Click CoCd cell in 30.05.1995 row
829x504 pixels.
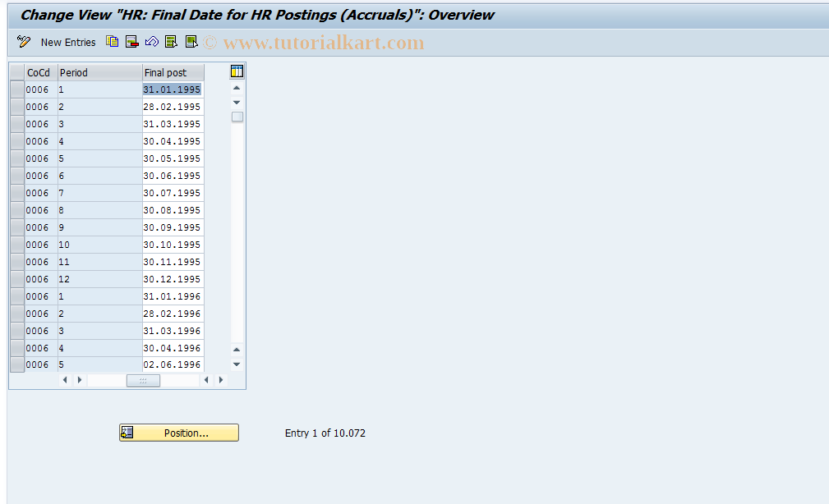pos(41,158)
